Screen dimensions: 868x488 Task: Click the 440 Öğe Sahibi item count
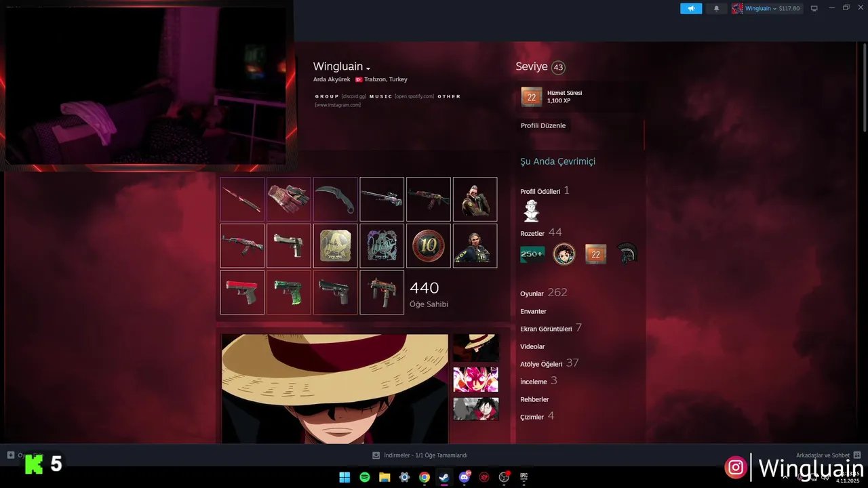point(429,294)
